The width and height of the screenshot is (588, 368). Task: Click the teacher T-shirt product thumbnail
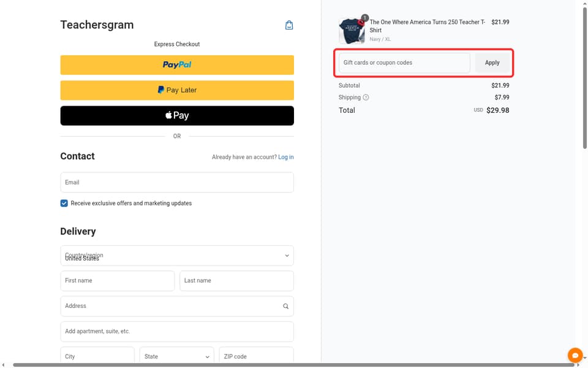(x=352, y=31)
